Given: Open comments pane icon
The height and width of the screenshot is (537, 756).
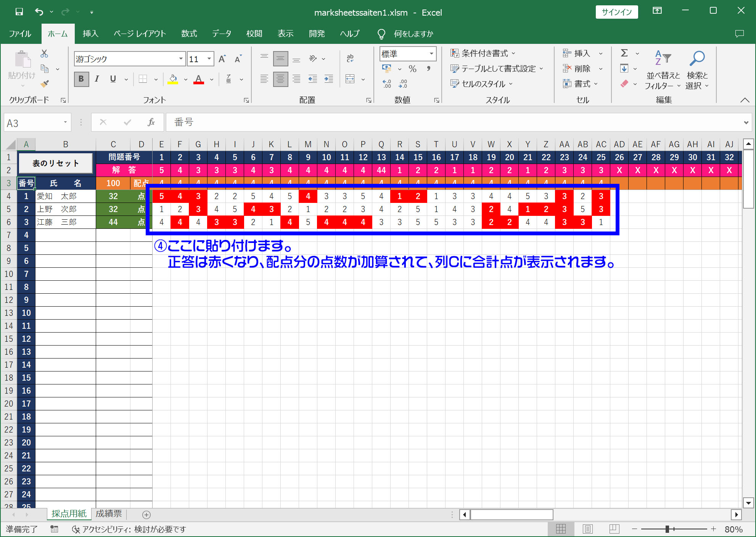Looking at the screenshot, I should [739, 34].
